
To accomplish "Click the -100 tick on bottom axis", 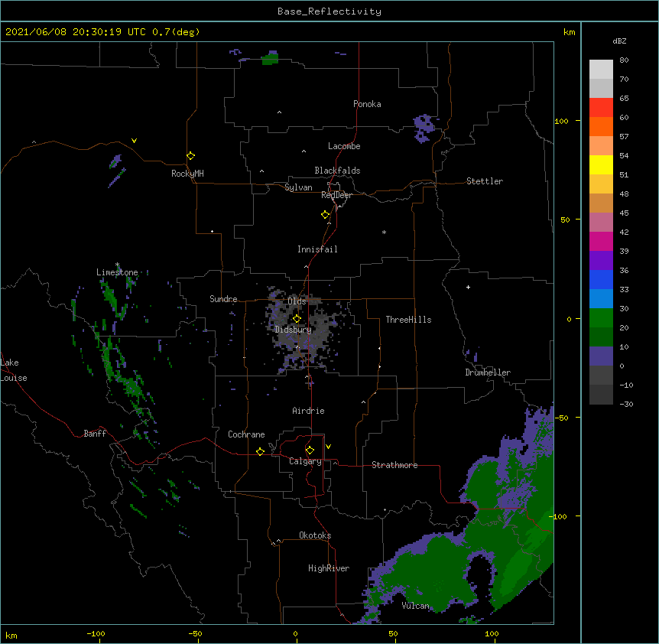I will click(x=96, y=634).
